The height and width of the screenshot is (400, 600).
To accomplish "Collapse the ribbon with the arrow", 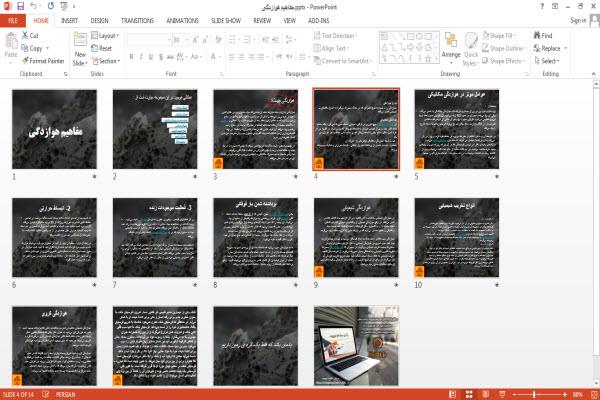I will pyautogui.click(x=593, y=73).
